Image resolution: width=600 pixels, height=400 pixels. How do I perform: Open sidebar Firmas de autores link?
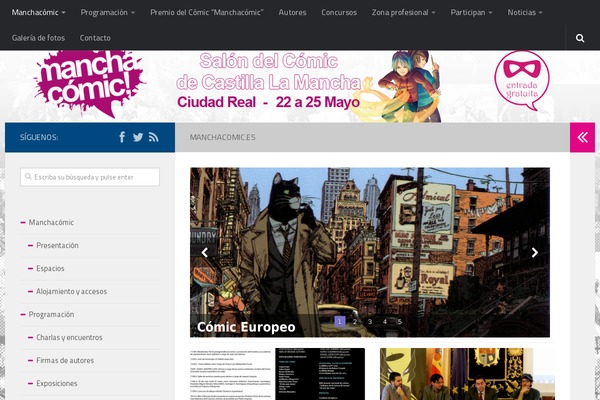coord(65,360)
